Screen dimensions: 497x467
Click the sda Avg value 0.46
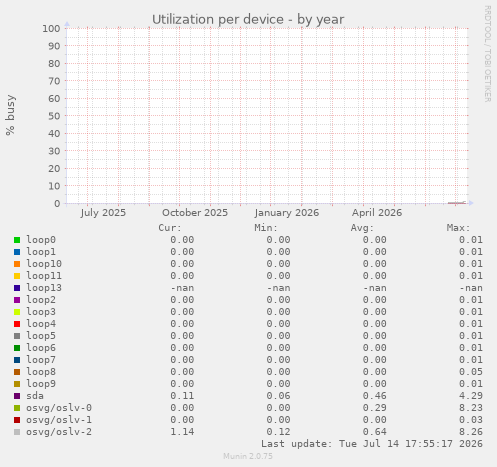[375, 396]
